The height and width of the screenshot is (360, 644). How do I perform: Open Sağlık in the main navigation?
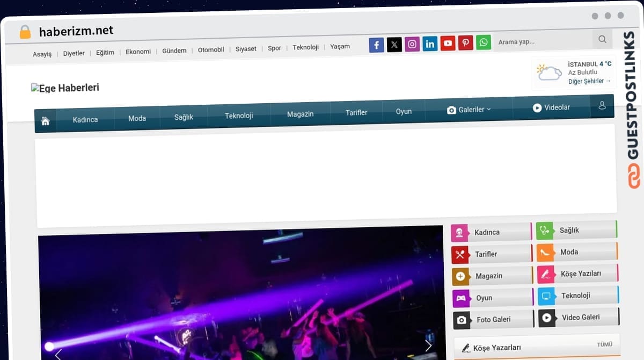click(x=184, y=117)
